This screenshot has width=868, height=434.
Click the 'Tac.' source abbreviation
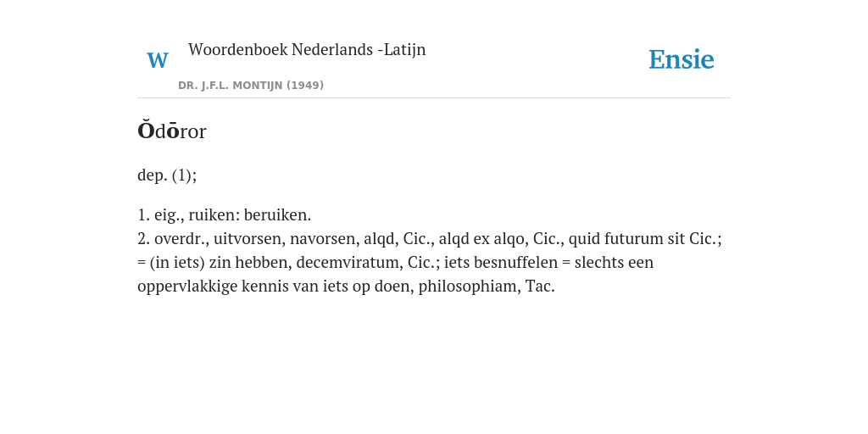[x=540, y=287]
